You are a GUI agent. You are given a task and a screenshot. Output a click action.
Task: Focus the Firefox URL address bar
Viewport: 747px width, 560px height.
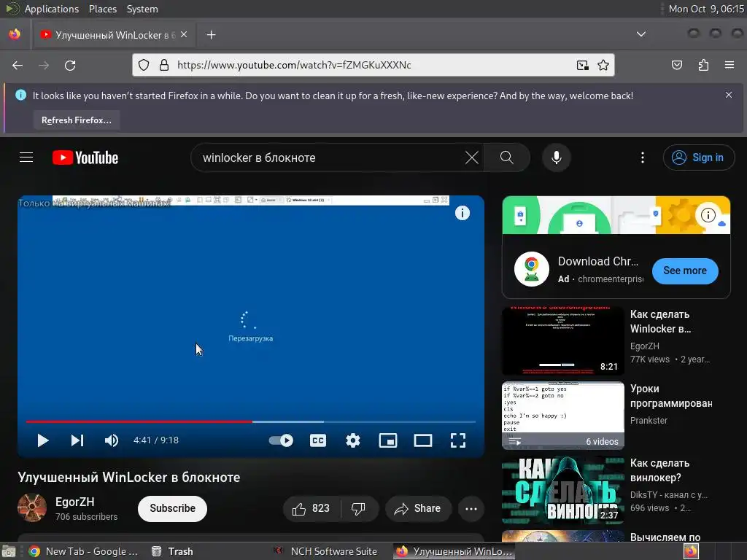point(371,65)
